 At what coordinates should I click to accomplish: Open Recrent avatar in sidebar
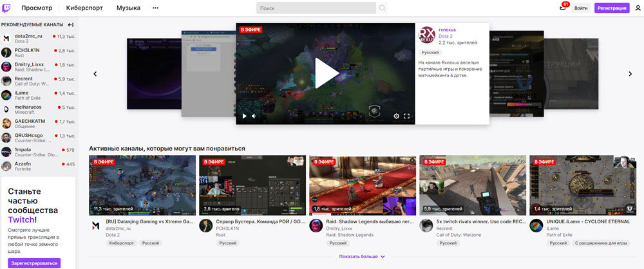click(6, 81)
